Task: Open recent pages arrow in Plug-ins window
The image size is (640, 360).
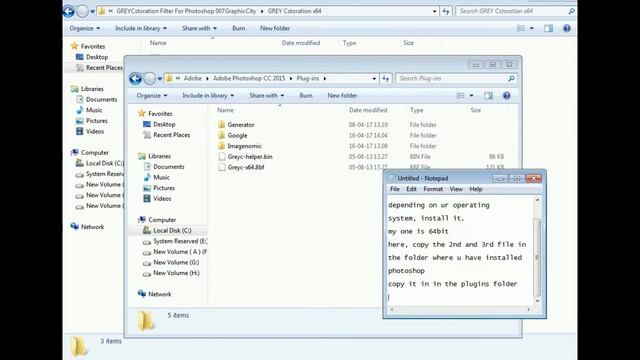Action: pos(160,78)
